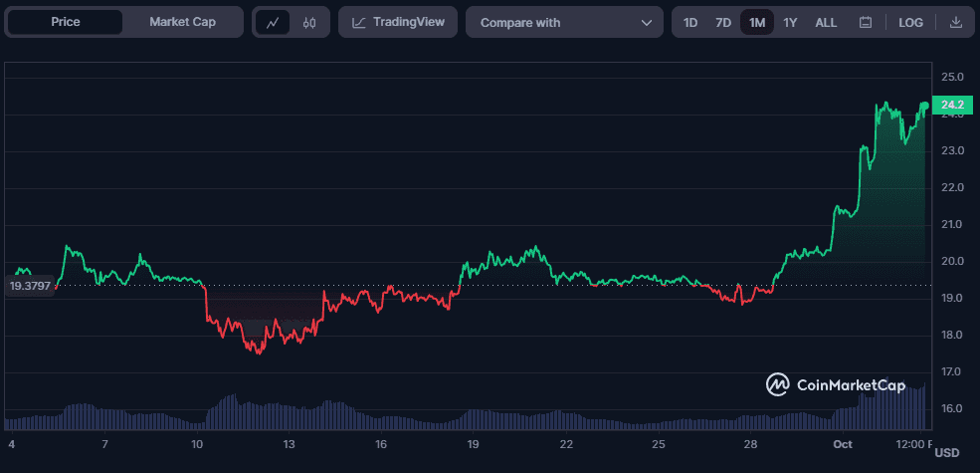Set time range to 1M
Screen dimensions: 980x473
pyautogui.click(x=757, y=22)
